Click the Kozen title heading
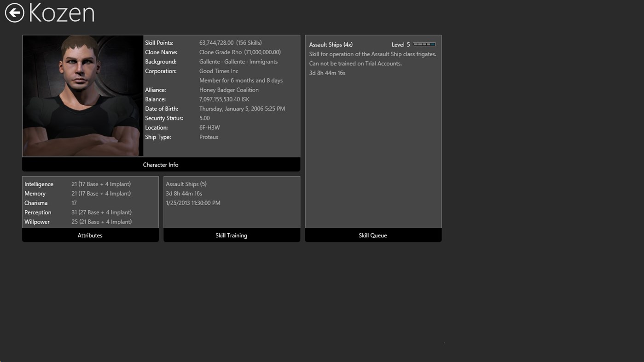This screenshot has width=644, height=362. click(61, 12)
